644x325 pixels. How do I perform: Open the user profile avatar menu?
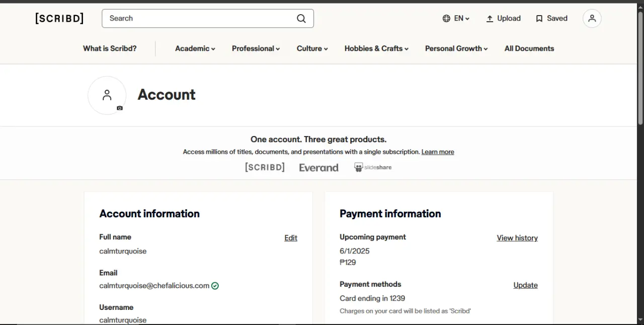592,19
